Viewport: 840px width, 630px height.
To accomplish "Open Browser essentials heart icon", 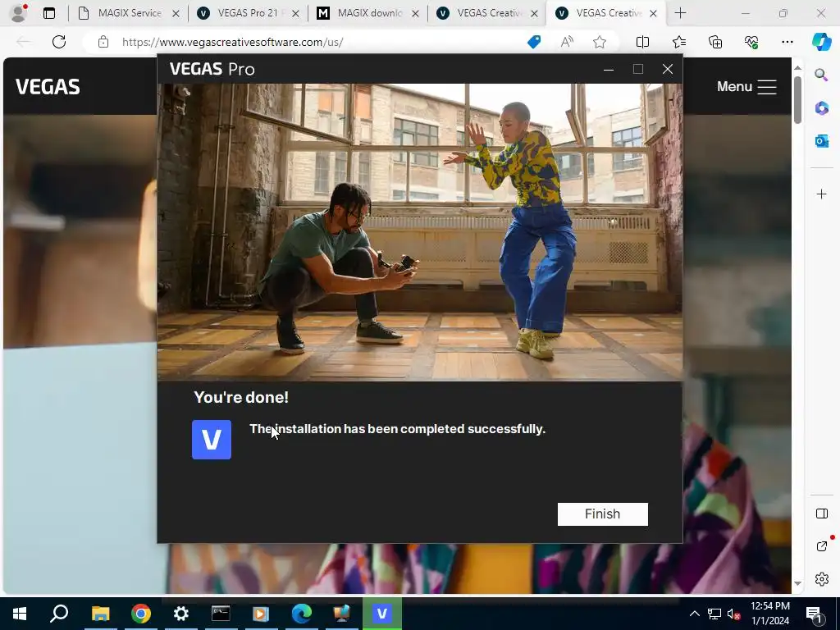I will [751, 42].
